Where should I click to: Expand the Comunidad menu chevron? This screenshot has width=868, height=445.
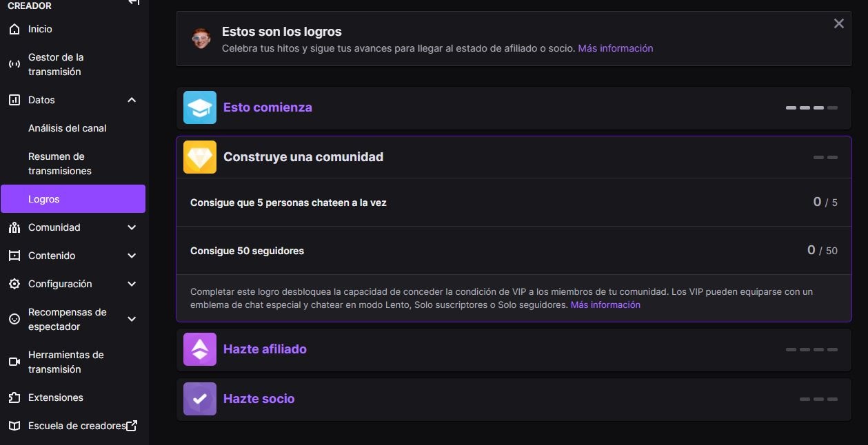(132, 228)
